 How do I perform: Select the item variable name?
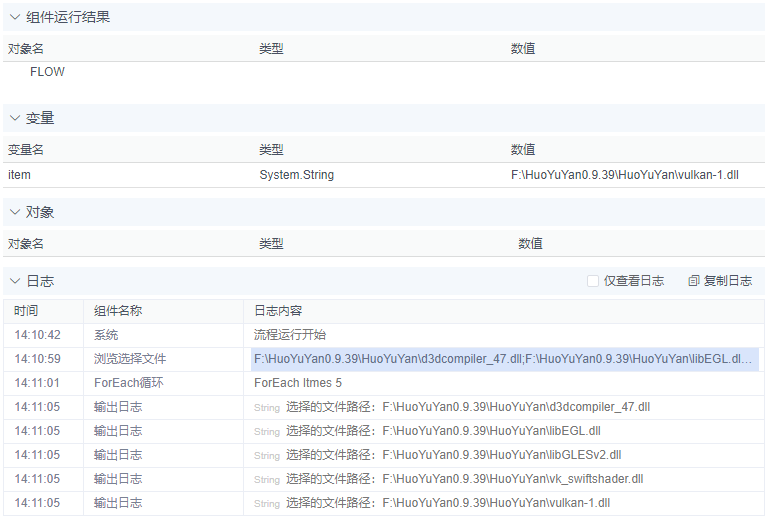(x=19, y=175)
